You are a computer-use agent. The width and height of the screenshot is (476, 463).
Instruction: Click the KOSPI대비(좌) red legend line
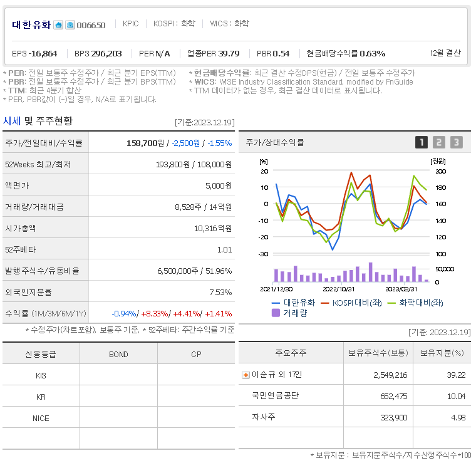(x=325, y=303)
